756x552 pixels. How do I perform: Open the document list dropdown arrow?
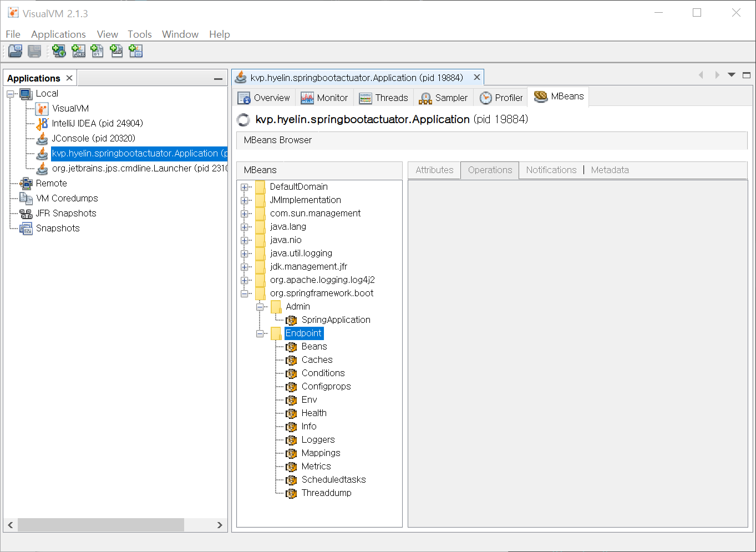tap(732, 75)
